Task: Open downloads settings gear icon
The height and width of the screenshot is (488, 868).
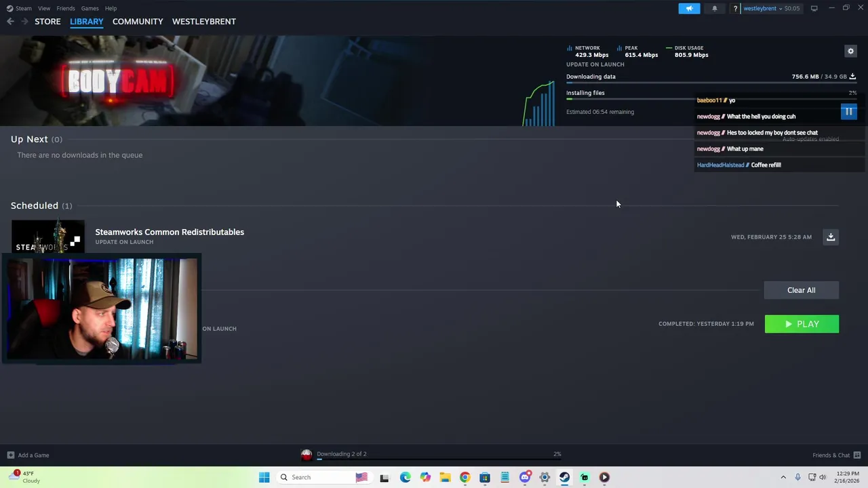Action: (850, 51)
